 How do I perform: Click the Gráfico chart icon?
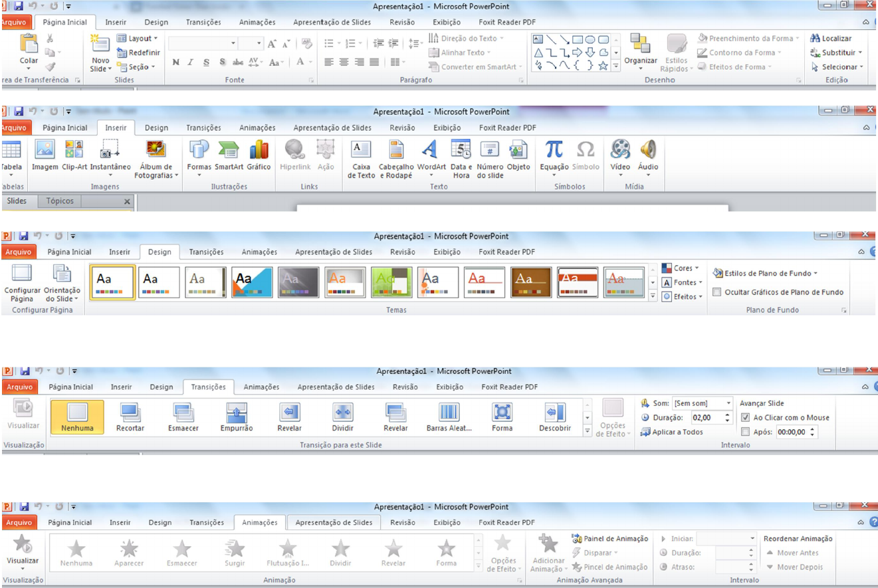pos(259,149)
